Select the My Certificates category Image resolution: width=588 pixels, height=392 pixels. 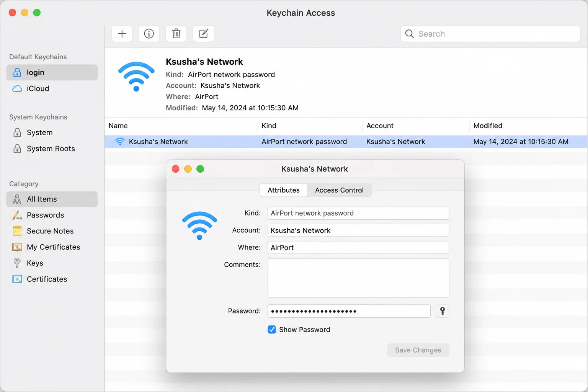(x=52, y=247)
